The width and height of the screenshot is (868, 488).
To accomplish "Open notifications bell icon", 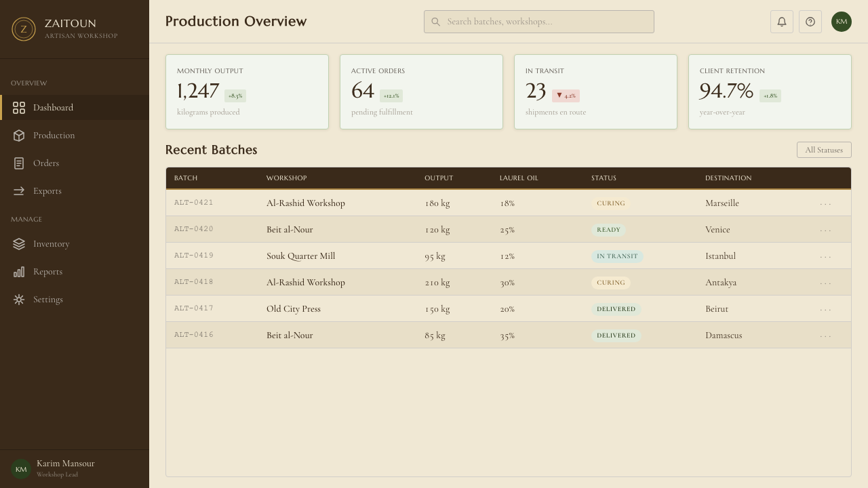I will pos(782,22).
